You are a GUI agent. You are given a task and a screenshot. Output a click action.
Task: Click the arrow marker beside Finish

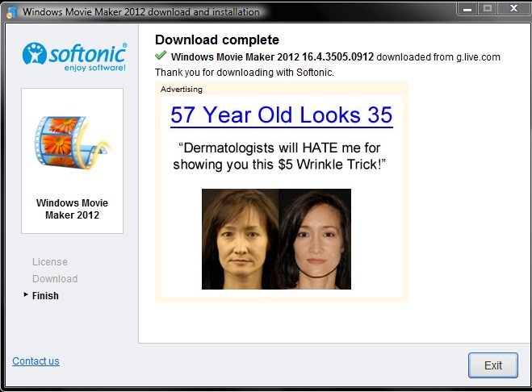[x=26, y=294]
